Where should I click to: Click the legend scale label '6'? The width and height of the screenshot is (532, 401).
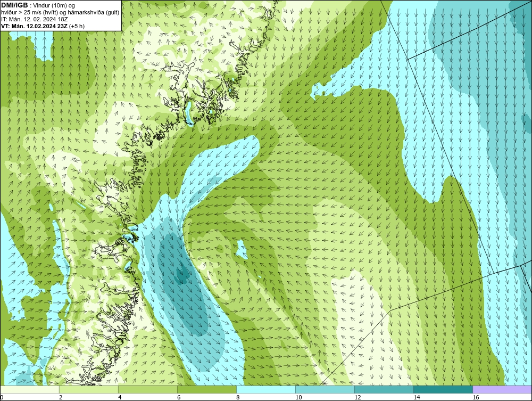click(x=179, y=397)
